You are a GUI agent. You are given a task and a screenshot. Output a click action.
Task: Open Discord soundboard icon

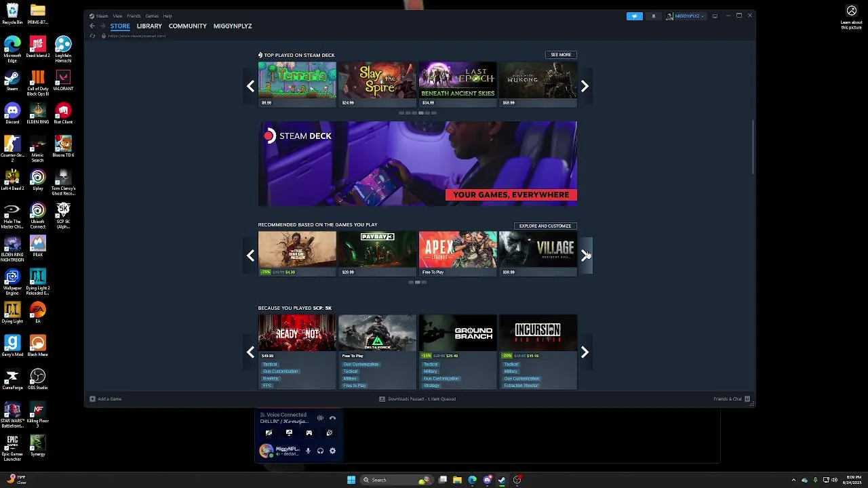330,433
